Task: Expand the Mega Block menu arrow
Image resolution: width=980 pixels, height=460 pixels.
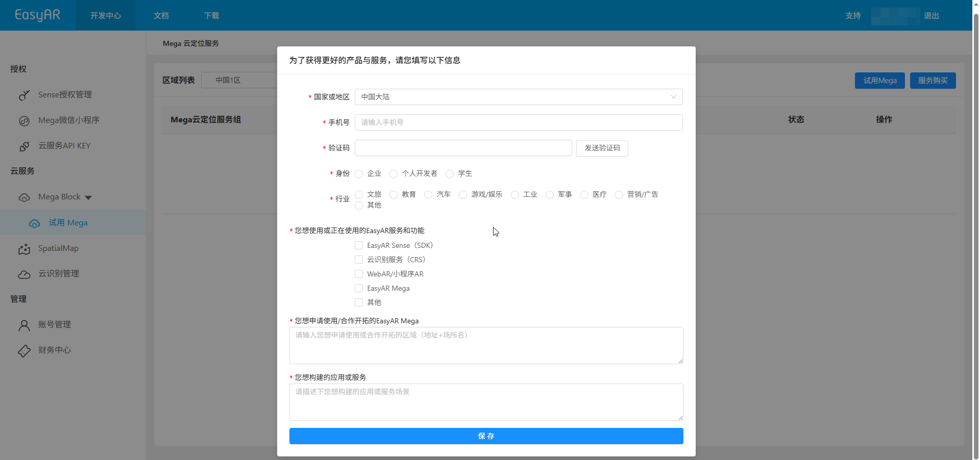Action: [x=88, y=197]
